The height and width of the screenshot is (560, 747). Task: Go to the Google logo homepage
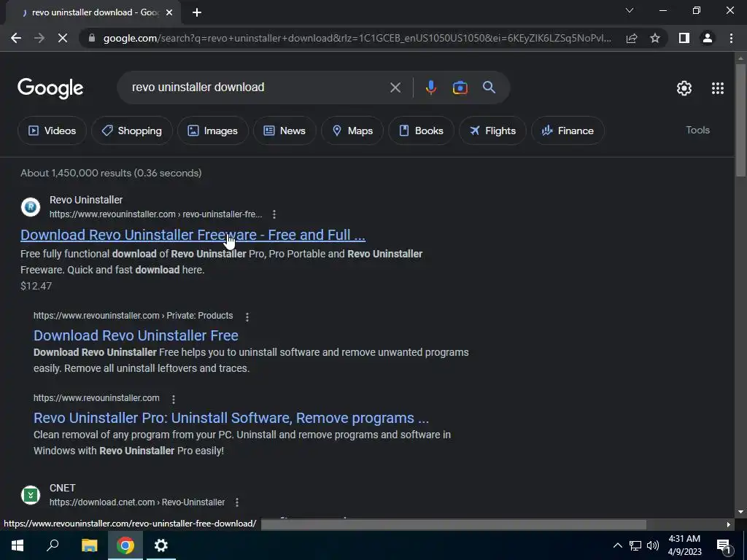[50, 88]
